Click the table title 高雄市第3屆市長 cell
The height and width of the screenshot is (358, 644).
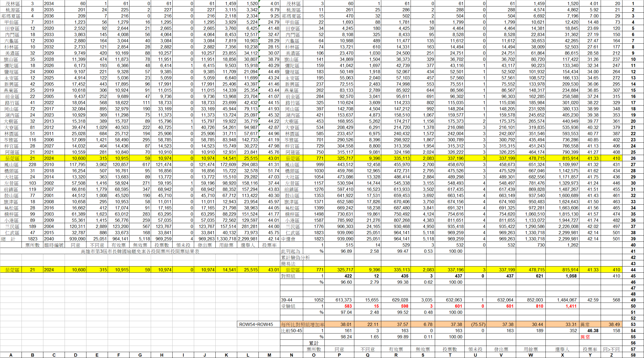click(x=140, y=251)
